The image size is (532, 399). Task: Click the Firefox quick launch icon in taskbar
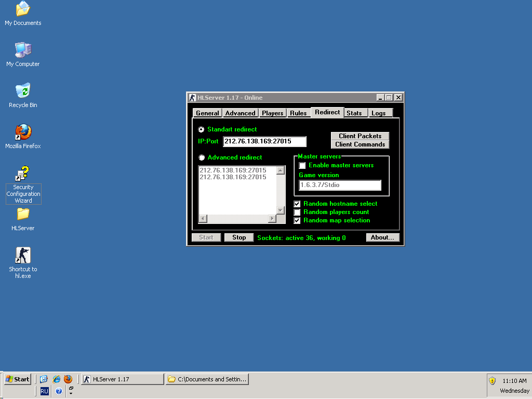[x=68, y=379]
